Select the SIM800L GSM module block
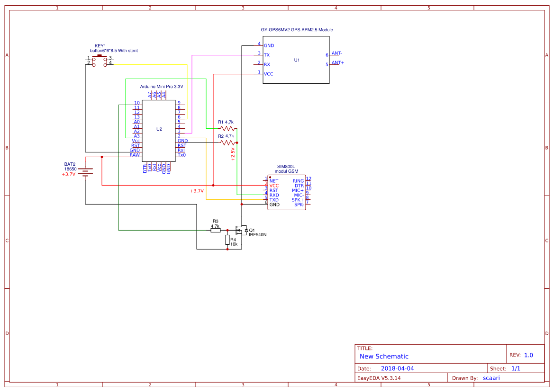This screenshot has width=554, height=392. (x=287, y=193)
